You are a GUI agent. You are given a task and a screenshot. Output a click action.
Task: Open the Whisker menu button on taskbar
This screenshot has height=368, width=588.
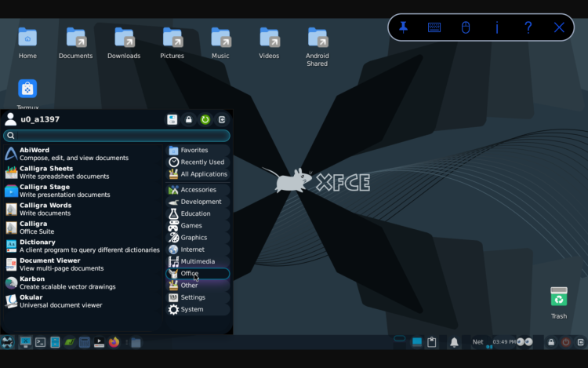click(x=7, y=342)
